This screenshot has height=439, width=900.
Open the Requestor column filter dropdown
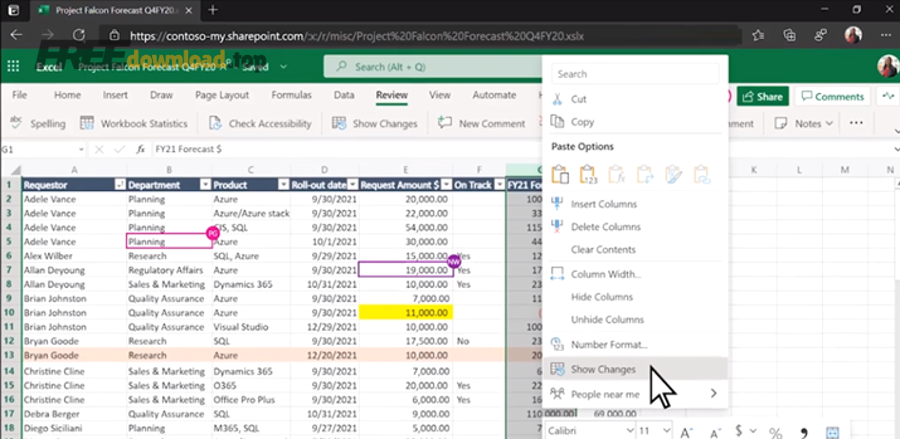click(x=120, y=185)
